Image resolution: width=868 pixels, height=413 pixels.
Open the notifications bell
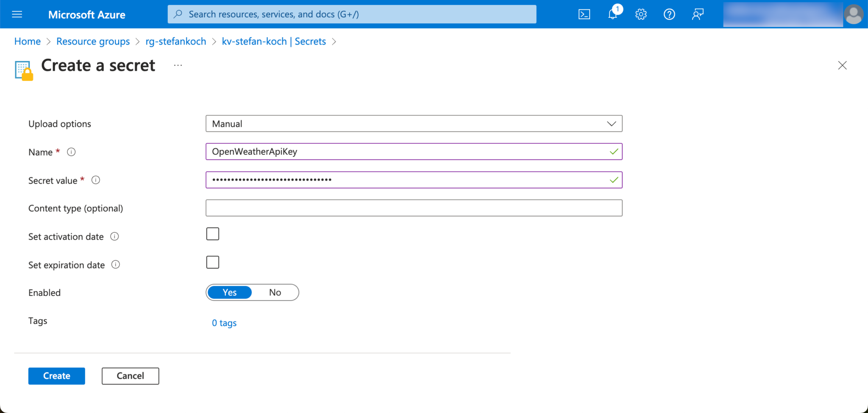coord(612,14)
